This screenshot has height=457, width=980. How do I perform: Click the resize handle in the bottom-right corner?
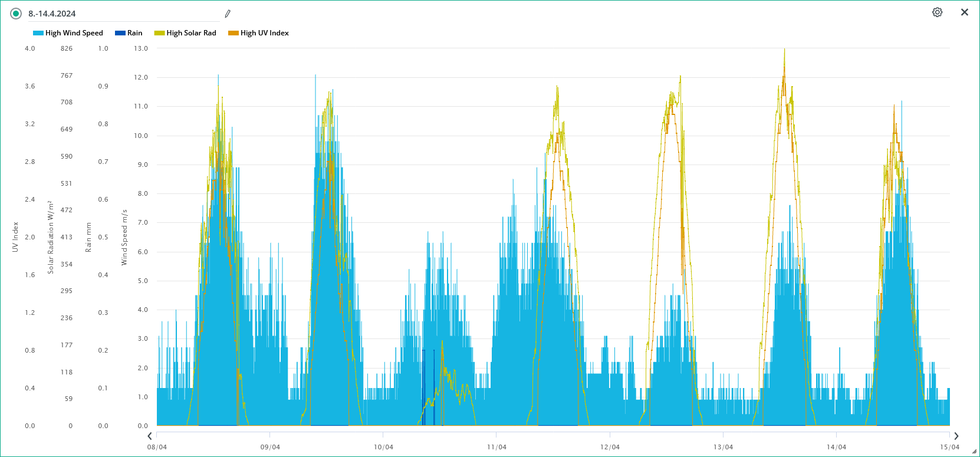[x=974, y=451]
